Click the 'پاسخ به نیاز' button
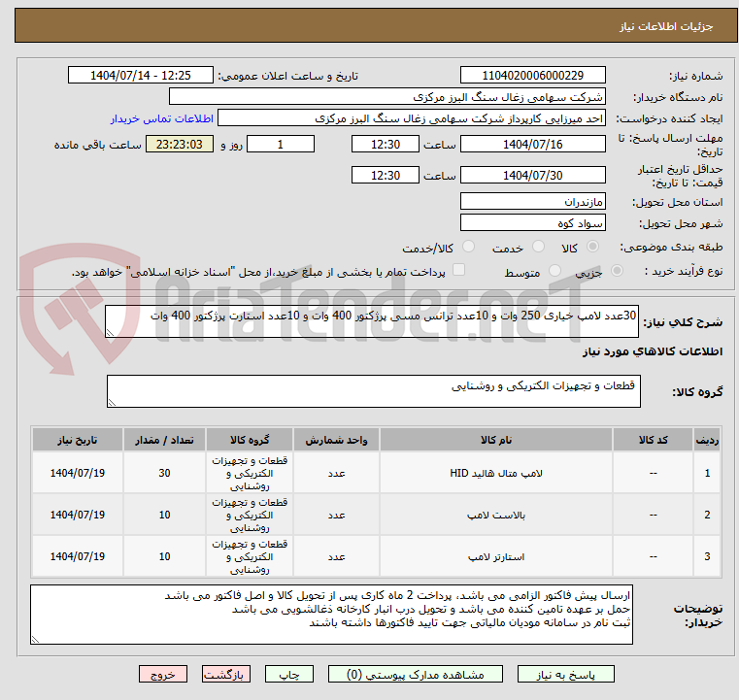 click(x=564, y=674)
